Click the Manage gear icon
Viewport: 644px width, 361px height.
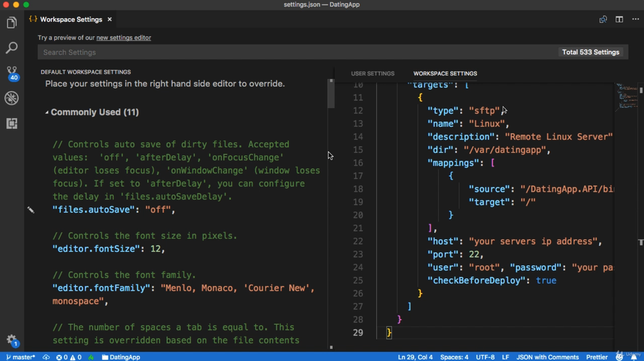click(x=12, y=340)
